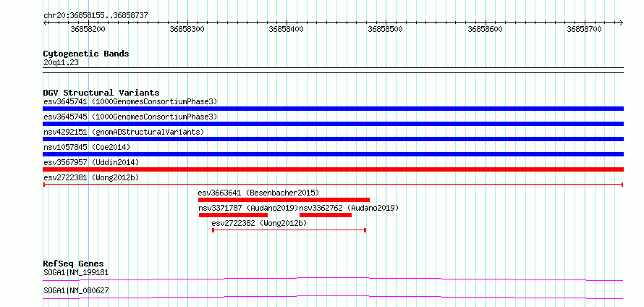The image size is (644, 307).
Task: Click the thin red line of esv2722382
Action: [289, 230]
